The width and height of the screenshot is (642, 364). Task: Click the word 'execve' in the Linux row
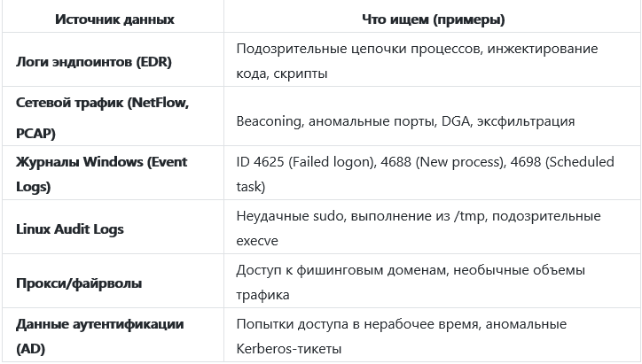click(x=257, y=240)
